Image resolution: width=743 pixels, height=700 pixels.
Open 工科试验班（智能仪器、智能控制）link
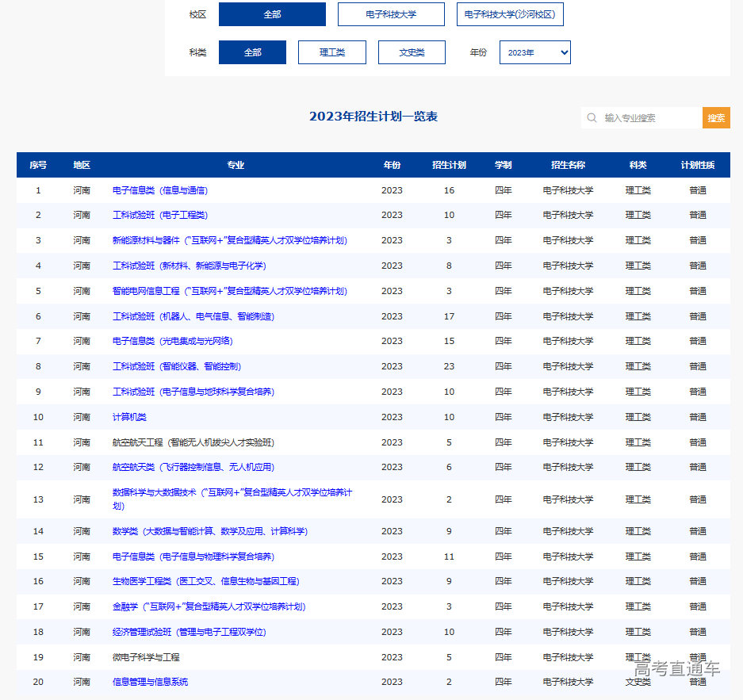pos(176,366)
